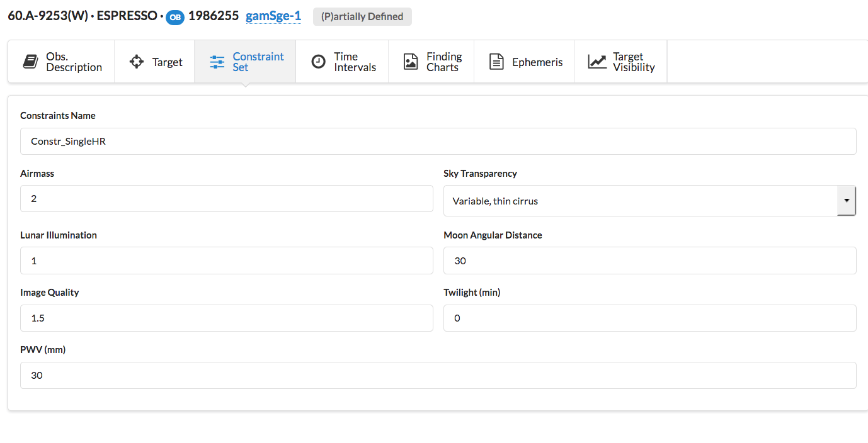Focus the Airmass input field

[226, 198]
